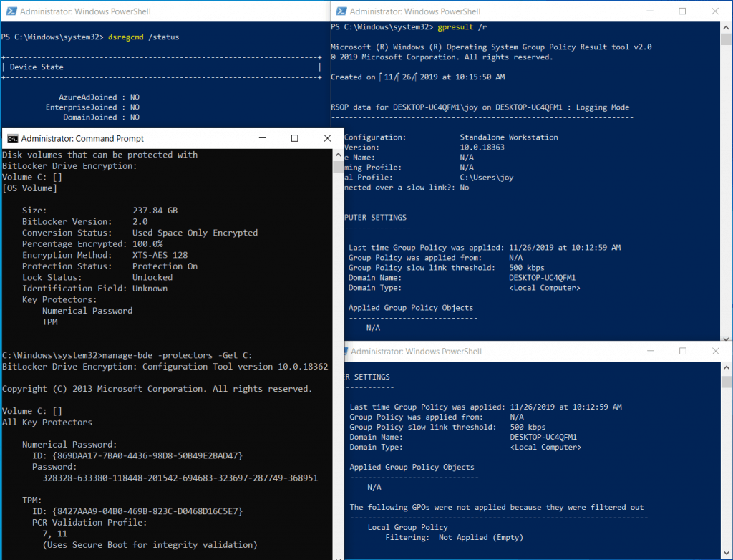
Task: Click the 'PUTER SETTINGS' heading
Action: pos(375,218)
